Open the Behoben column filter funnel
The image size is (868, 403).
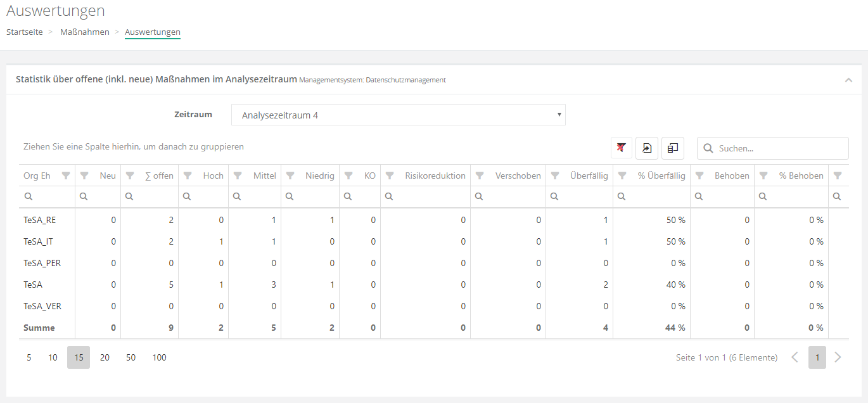[699, 176]
